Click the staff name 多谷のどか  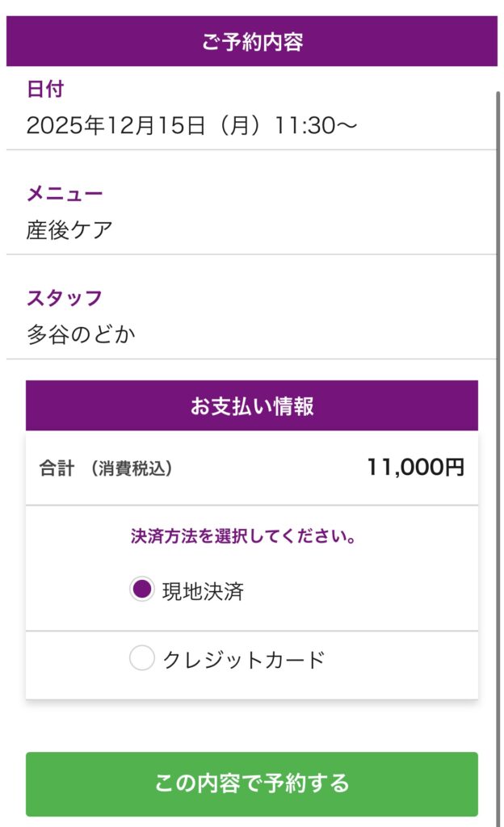pyautogui.click(x=81, y=334)
